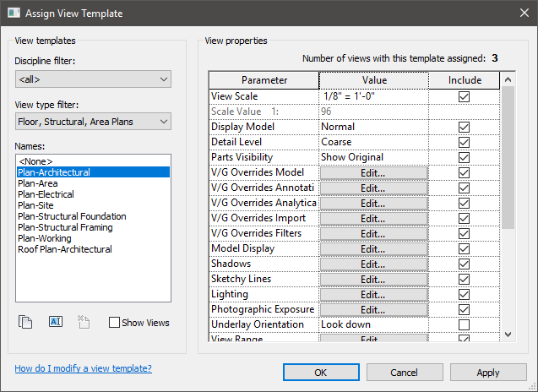The width and height of the screenshot is (538, 392).
Task: Toggle the Show Views checkbox
Action: pos(114,323)
